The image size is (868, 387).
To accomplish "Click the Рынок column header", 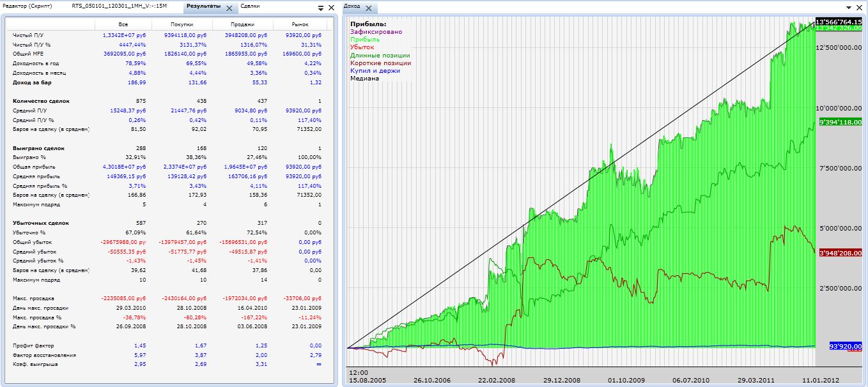I will click(x=300, y=24).
